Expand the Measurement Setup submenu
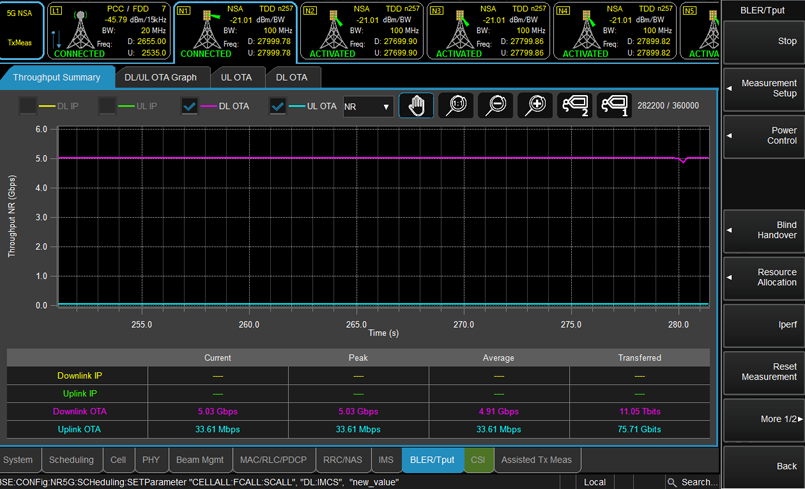This screenshot has height=489, width=805. [762, 88]
